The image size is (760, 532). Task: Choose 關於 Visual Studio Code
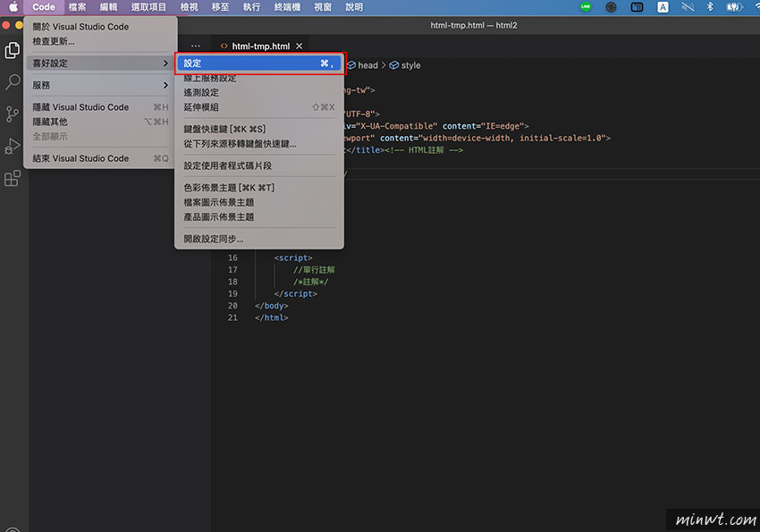pos(100,27)
